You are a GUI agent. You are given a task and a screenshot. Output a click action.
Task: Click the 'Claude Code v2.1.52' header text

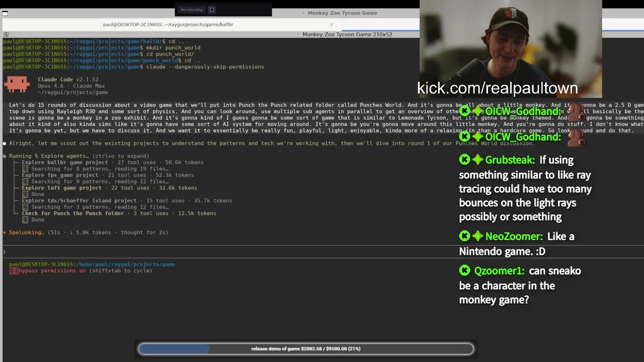point(68,79)
